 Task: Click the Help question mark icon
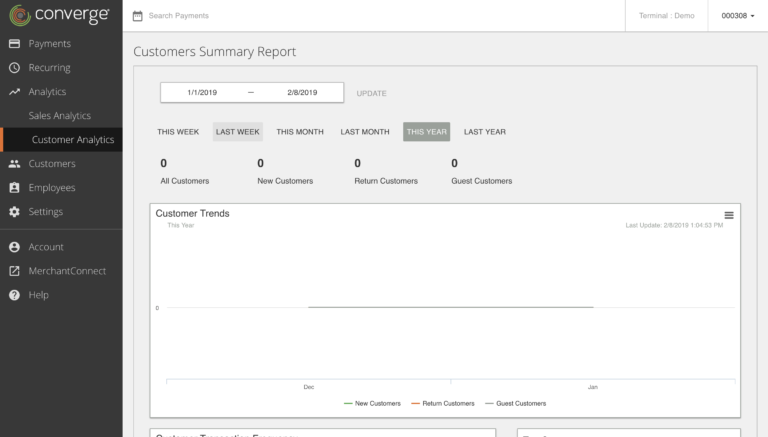pos(15,295)
